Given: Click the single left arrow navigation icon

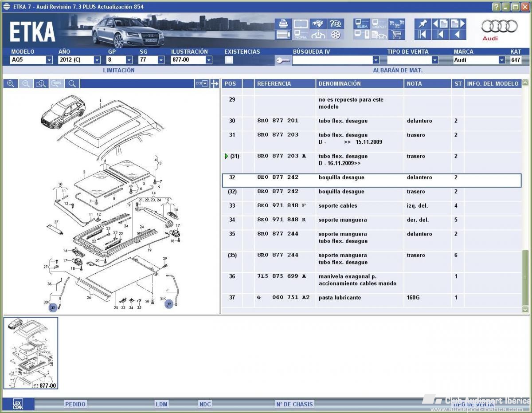Looking at the screenshot, I should coord(458,35).
